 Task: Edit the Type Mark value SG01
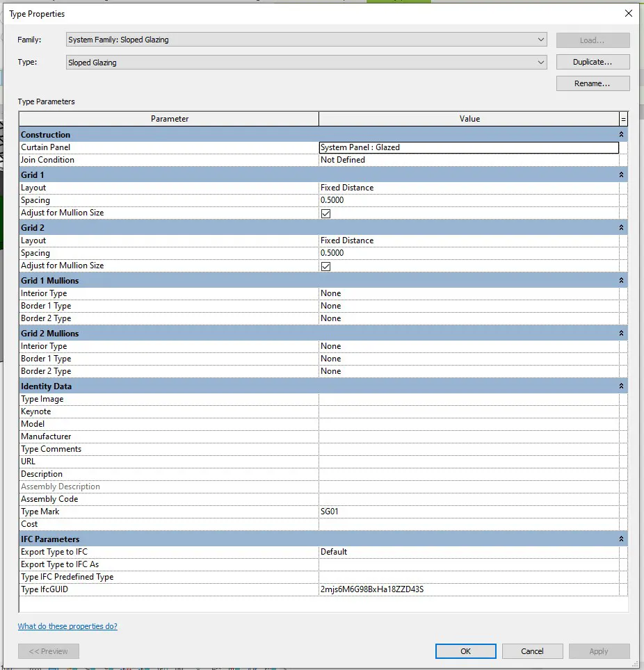(469, 512)
